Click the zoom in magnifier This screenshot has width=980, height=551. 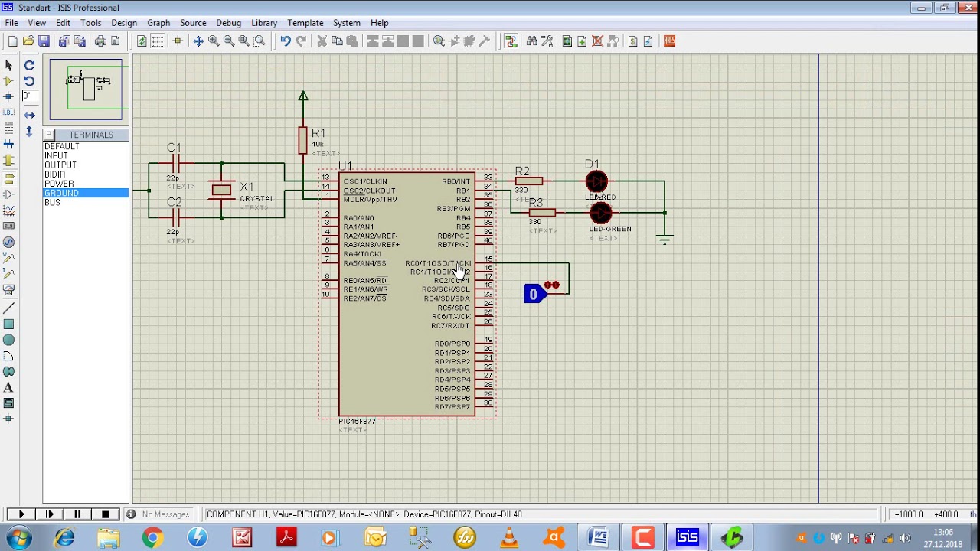click(214, 41)
